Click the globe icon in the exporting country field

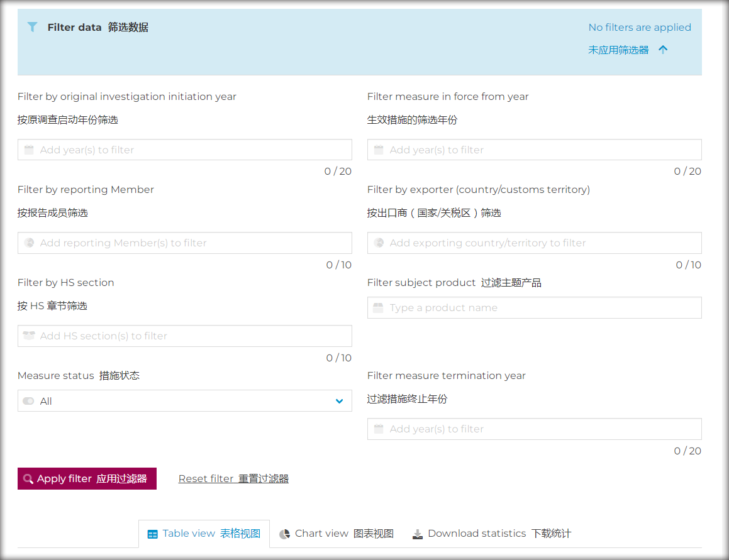pyautogui.click(x=379, y=243)
